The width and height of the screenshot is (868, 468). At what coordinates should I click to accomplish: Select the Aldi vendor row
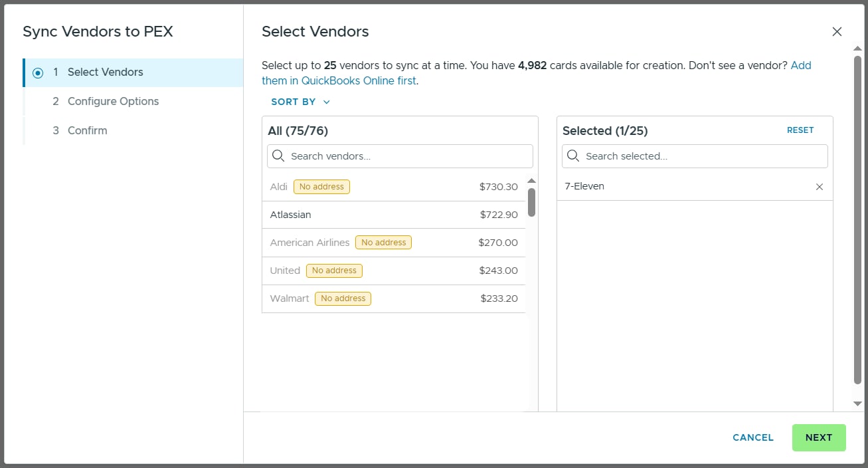394,187
